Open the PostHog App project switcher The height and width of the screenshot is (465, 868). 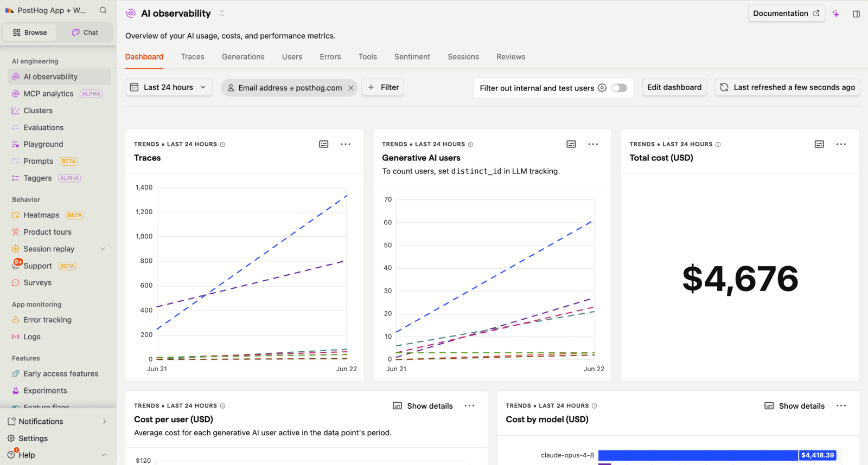(46, 10)
